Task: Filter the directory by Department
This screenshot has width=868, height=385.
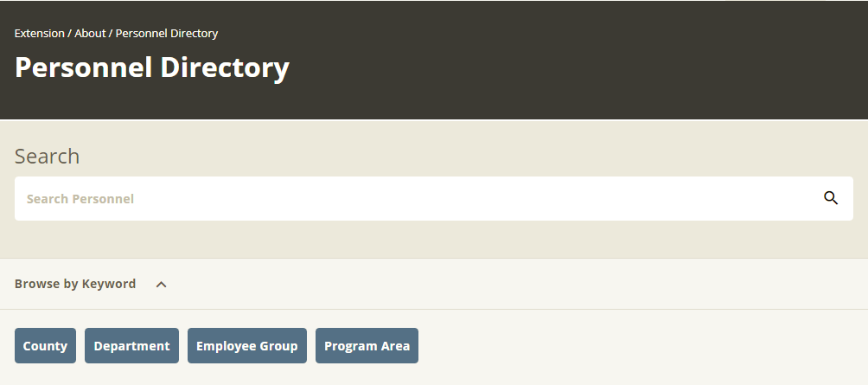Action: click(x=131, y=346)
